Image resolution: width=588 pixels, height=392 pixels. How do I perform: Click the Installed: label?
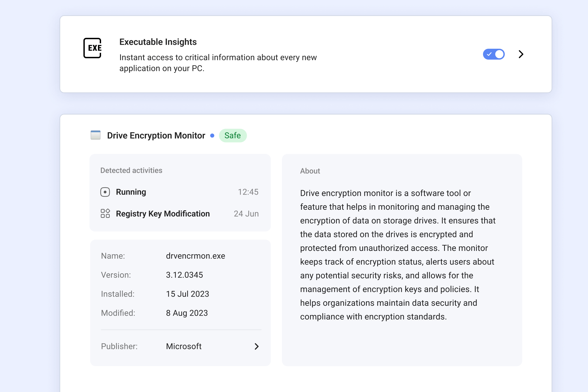(118, 294)
